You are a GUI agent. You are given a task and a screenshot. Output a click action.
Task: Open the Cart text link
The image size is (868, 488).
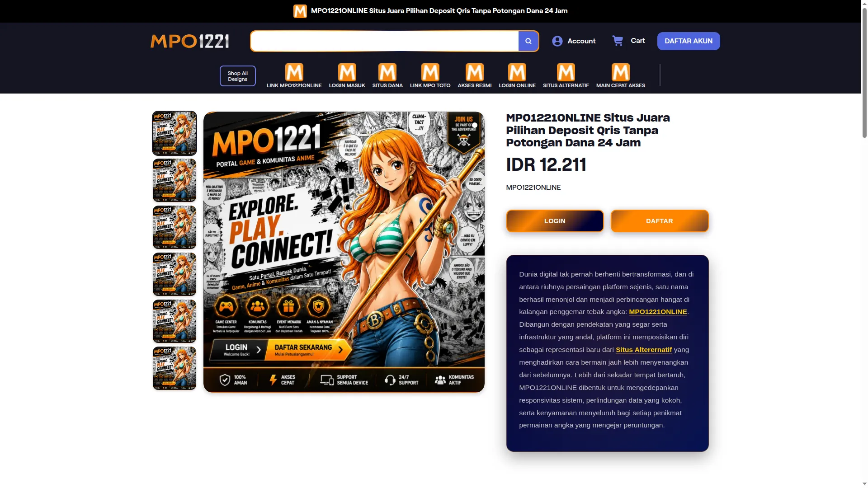click(638, 41)
